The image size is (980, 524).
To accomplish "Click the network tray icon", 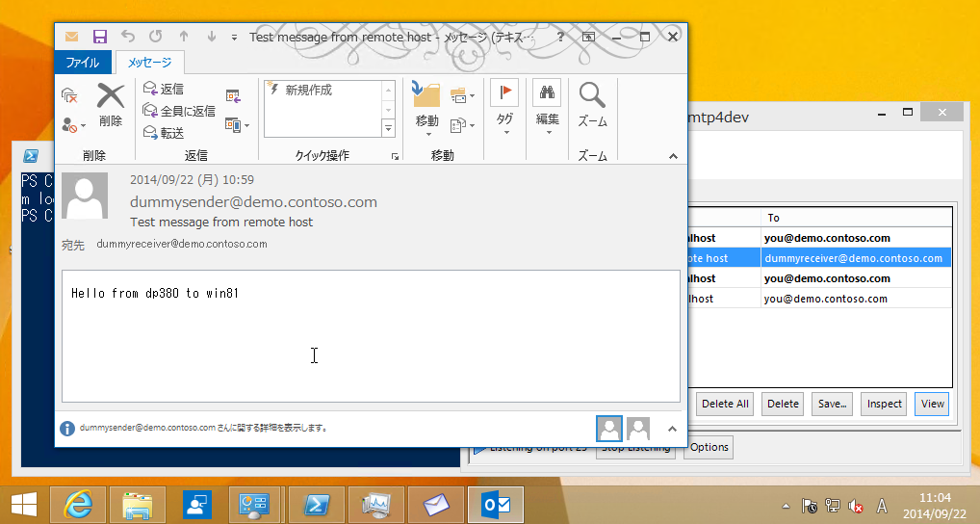I will [x=832, y=506].
